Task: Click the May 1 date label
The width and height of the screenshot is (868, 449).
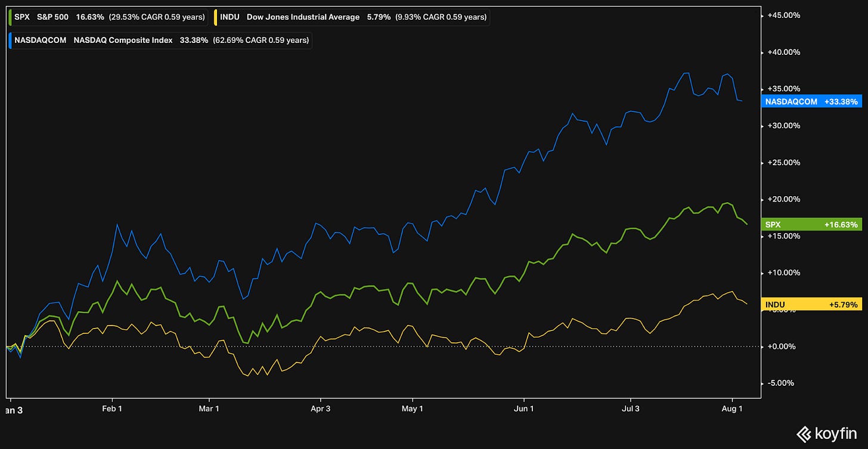Action: 413,409
